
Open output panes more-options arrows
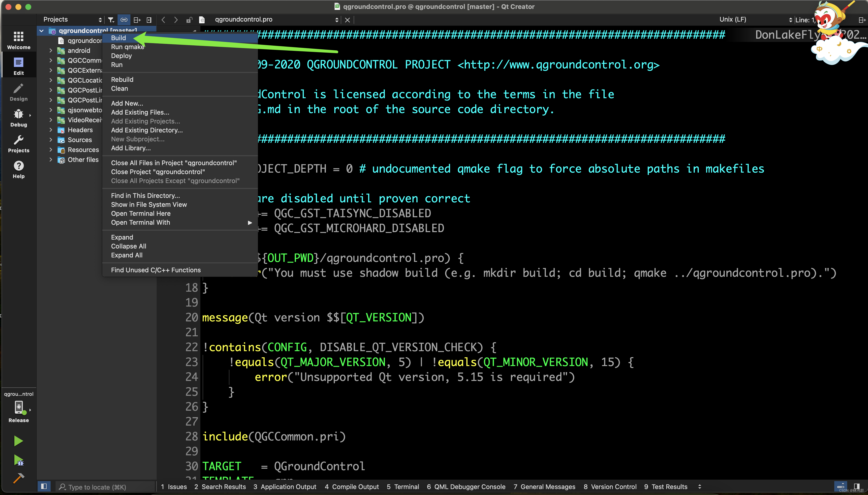coord(699,487)
